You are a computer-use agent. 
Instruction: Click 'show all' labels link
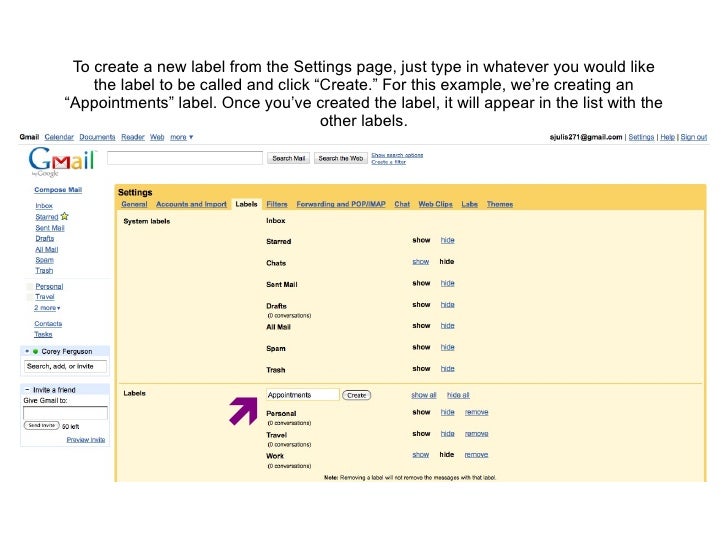pos(424,395)
